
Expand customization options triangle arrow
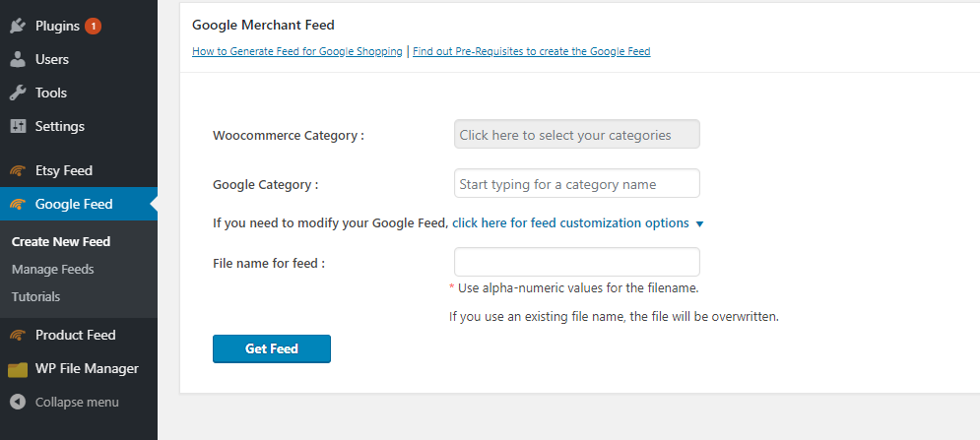(699, 223)
